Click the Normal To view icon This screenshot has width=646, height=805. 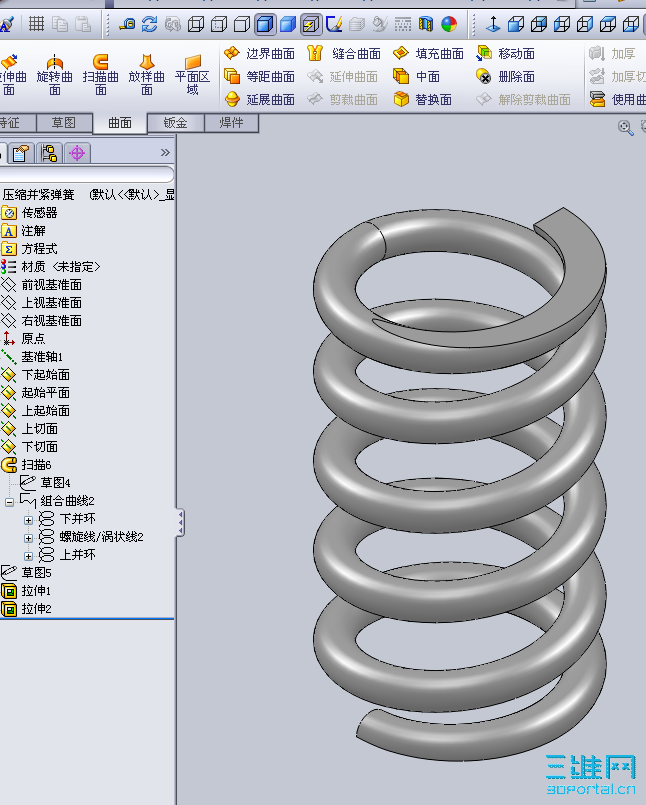point(493,24)
